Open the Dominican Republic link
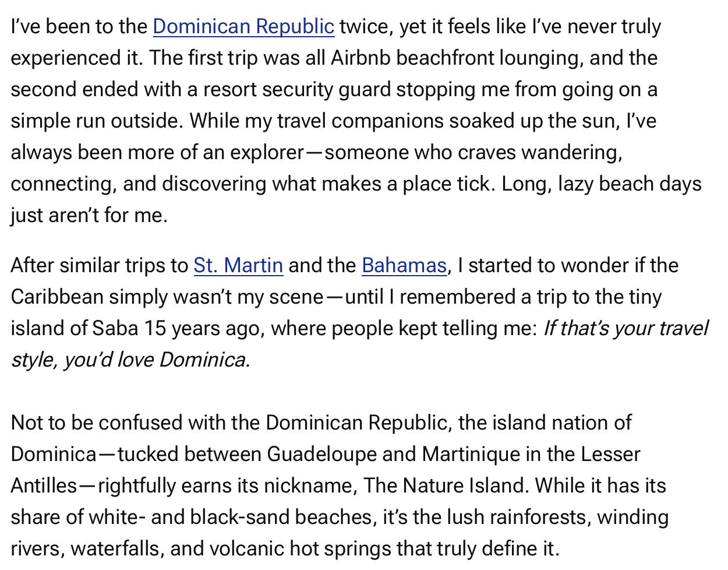 point(243,27)
